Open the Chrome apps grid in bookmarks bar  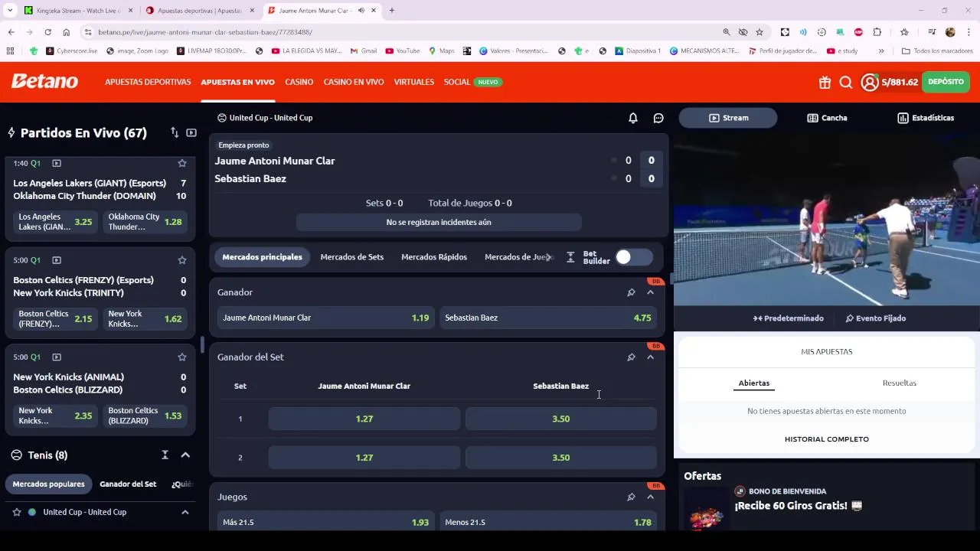coord(10,51)
